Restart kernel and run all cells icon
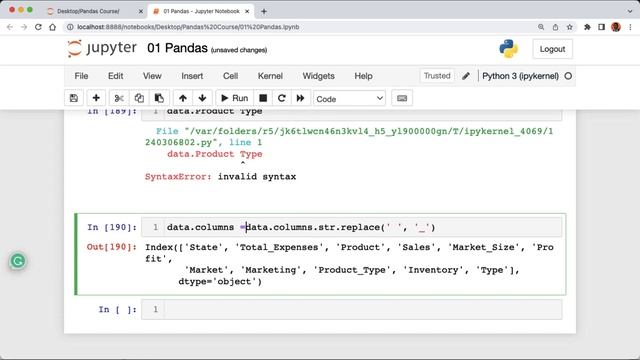The height and width of the screenshot is (360, 640). click(x=300, y=98)
